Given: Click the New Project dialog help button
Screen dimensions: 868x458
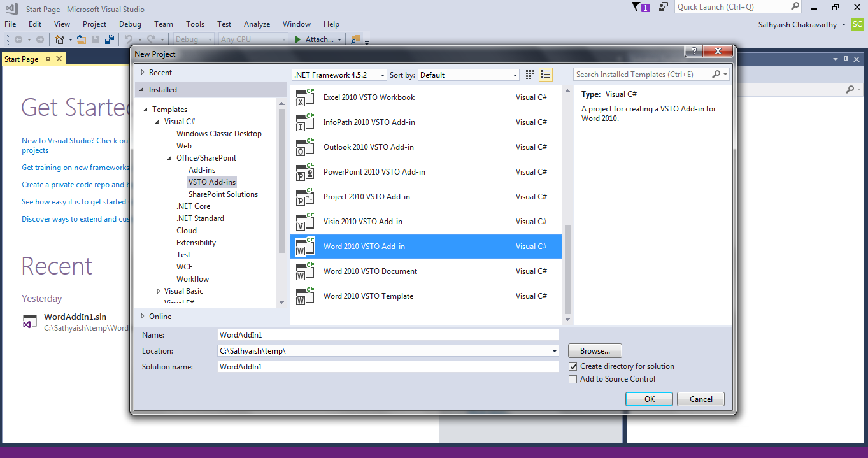Looking at the screenshot, I should (x=693, y=51).
